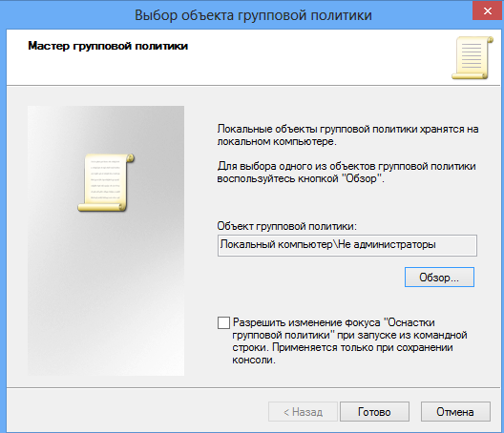
Task: Click the word 'консоли.' under the checkbox
Action: (x=254, y=361)
